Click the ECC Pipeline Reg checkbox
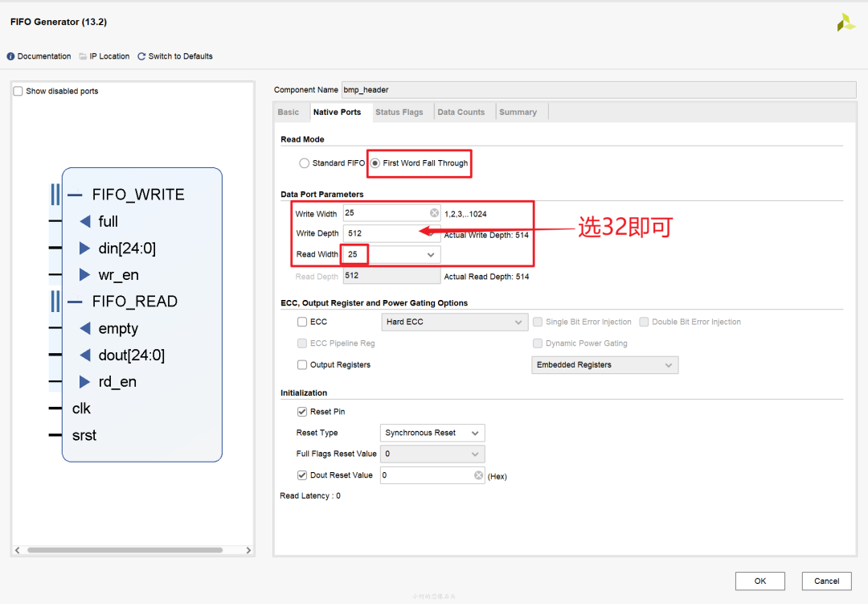 coord(302,343)
